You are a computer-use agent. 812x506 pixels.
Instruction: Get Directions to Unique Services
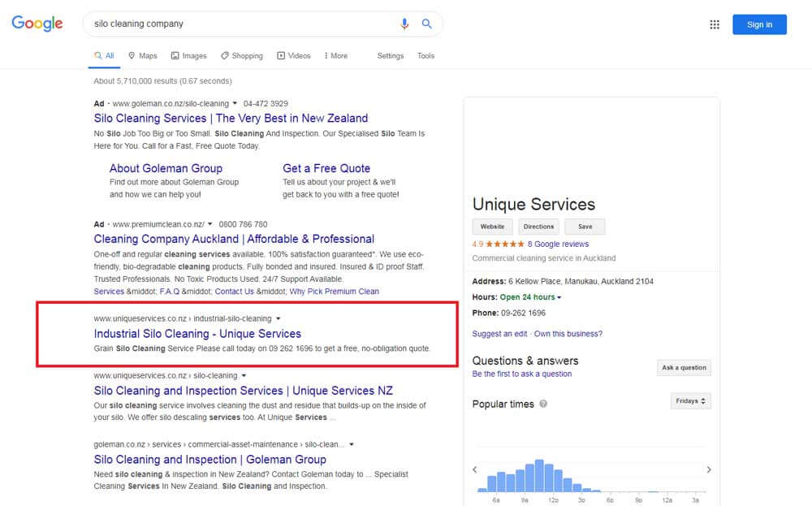pyautogui.click(x=538, y=227)
